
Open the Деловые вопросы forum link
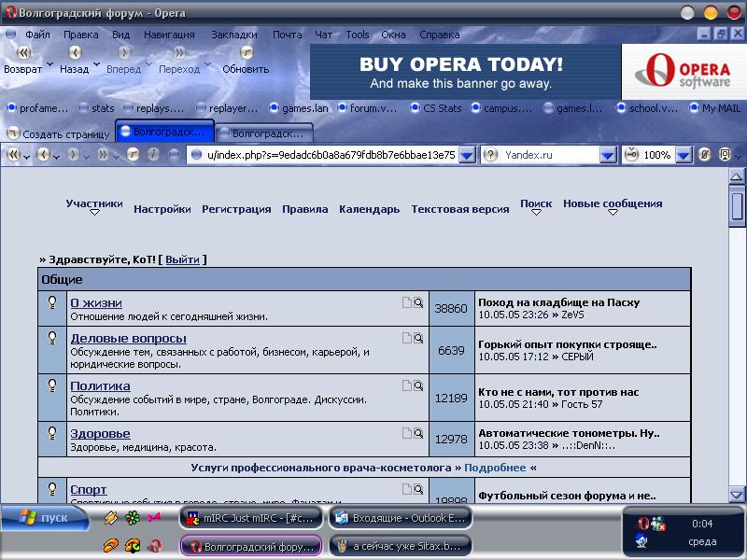coord(128,338)
